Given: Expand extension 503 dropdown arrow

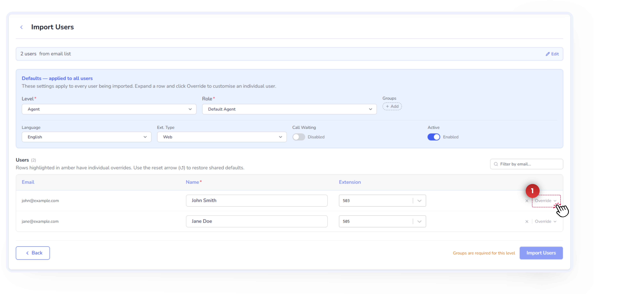Looking at the screenshot, I should tap(419, 201).
